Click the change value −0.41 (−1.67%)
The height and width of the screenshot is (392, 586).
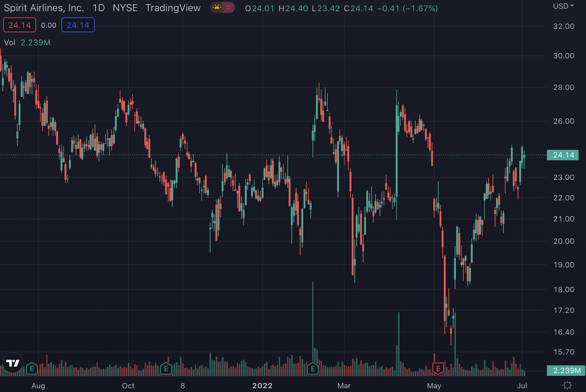point(408,8)
